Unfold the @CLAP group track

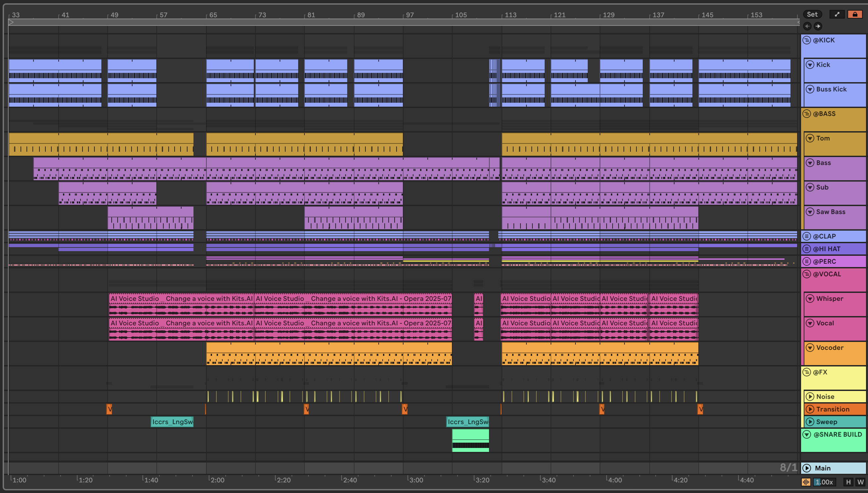coord(807,236)
